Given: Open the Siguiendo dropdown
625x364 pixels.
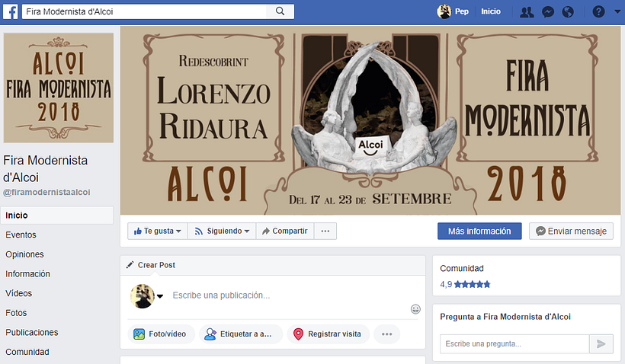Looking at the screenshot, I should click(x=222, y=231).
